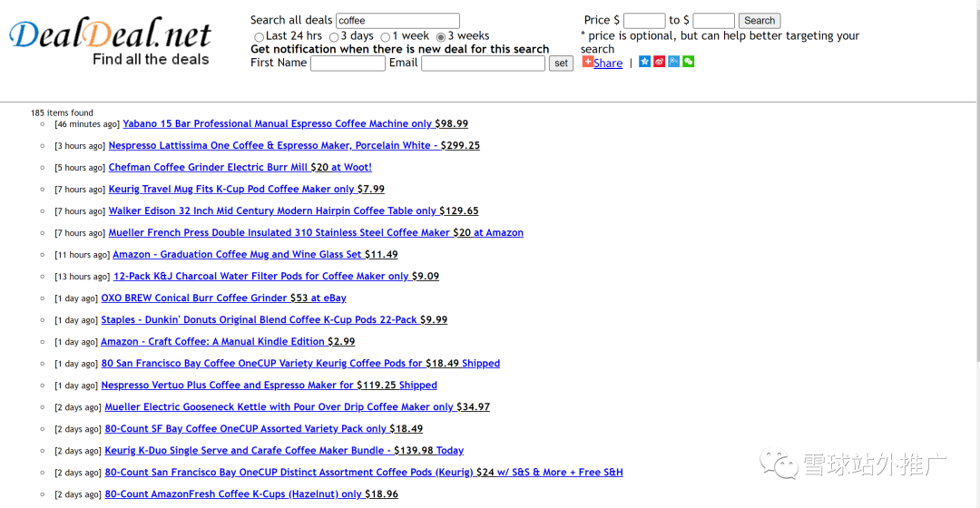The height and width of the screenshot is (508, 980).
Task: Open Mueller French Press Coffee Maker deal
Action: [316, 232]
